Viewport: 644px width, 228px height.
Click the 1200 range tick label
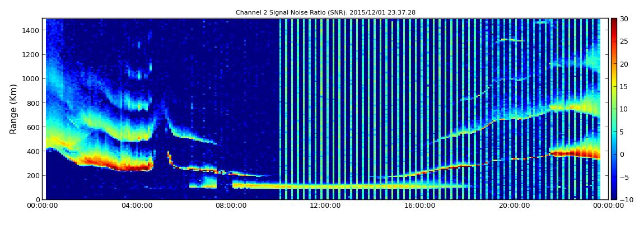(31, 55)
